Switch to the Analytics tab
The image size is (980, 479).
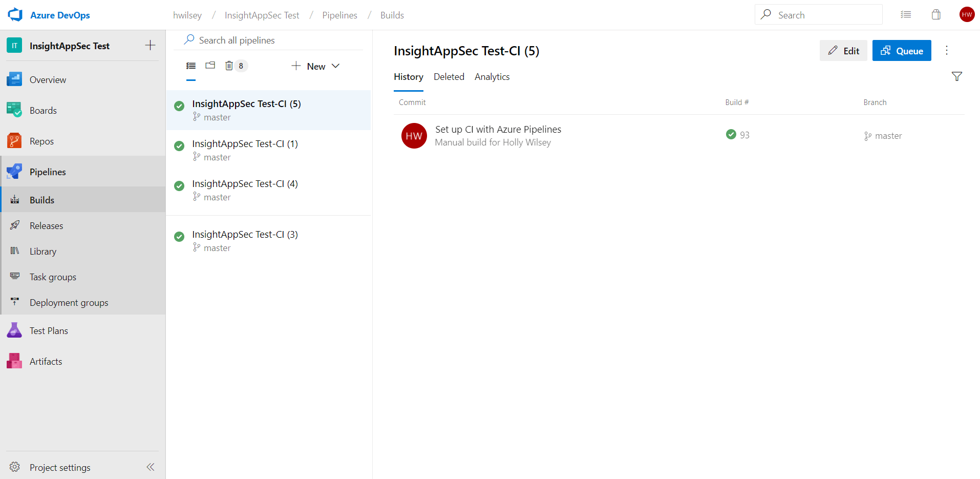pos(492,77)
